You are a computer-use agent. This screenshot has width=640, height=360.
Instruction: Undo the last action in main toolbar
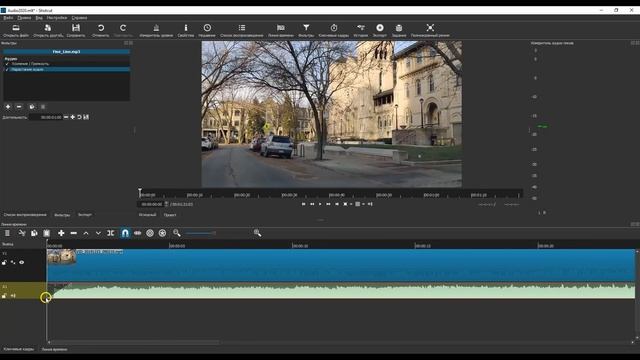100,28
